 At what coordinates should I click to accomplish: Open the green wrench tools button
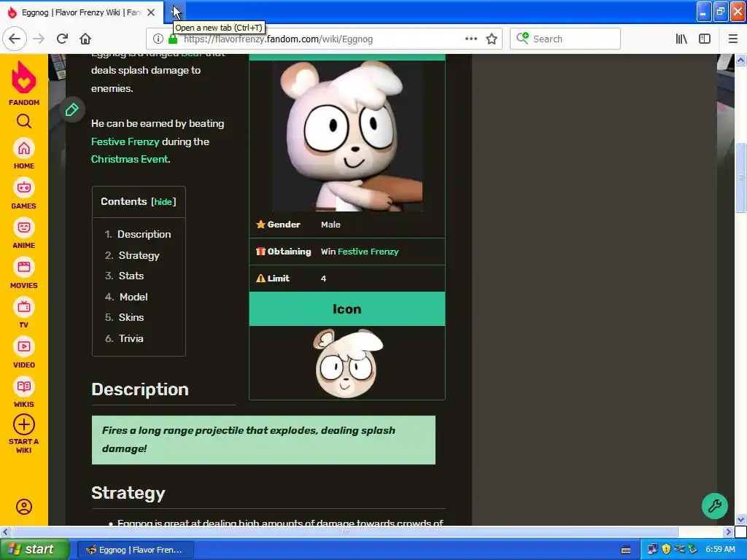click(715, 506)
